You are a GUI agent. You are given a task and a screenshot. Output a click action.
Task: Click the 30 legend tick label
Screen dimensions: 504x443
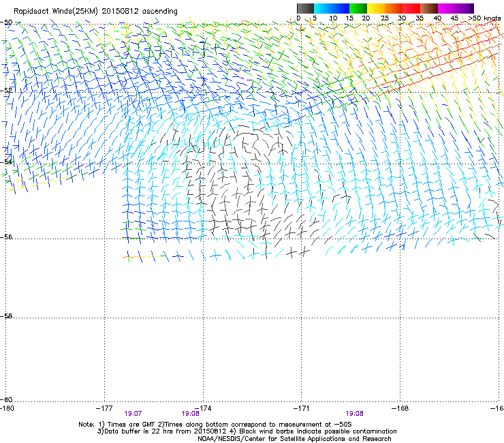coord(402,18)
